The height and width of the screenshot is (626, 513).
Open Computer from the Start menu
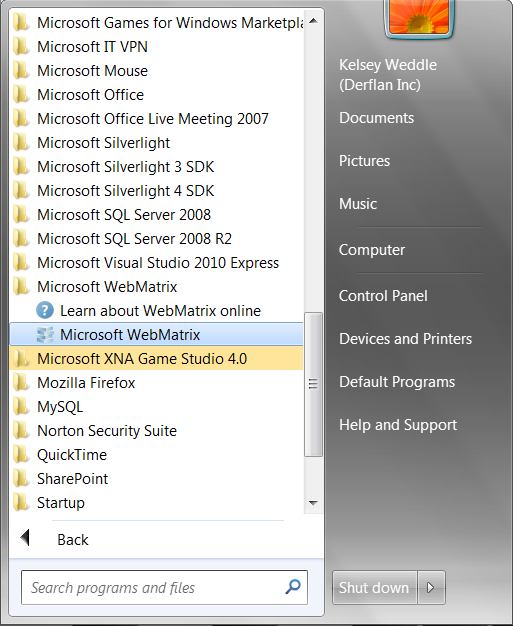[372, 250]
